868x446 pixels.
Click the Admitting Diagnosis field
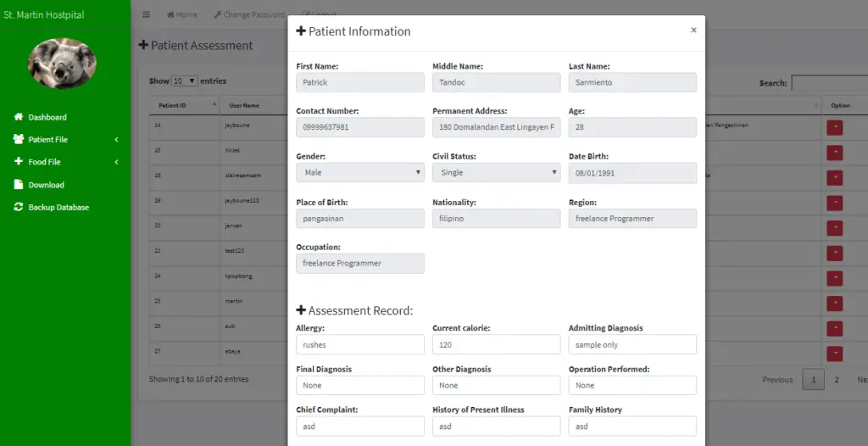click(632, 344)
